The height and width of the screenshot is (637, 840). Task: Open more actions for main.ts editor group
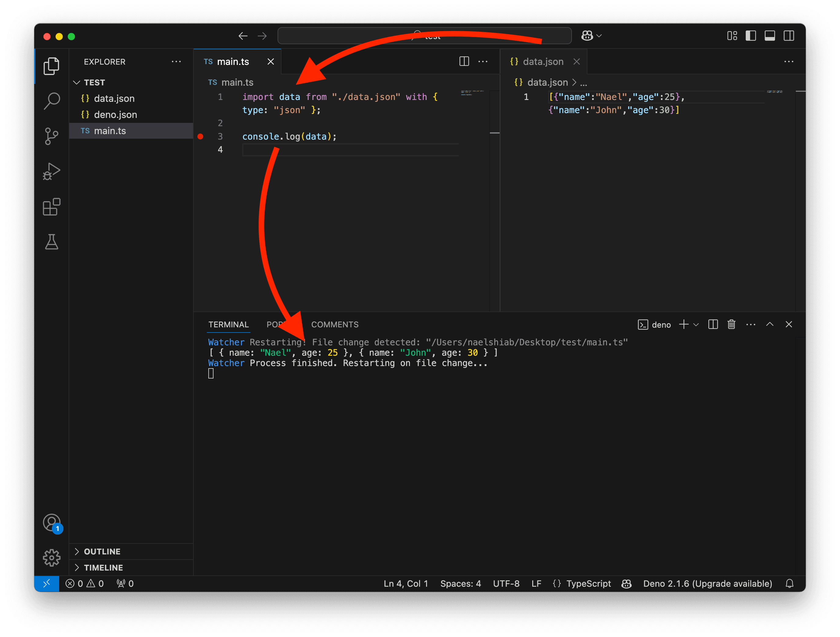[x=483, y=62]
